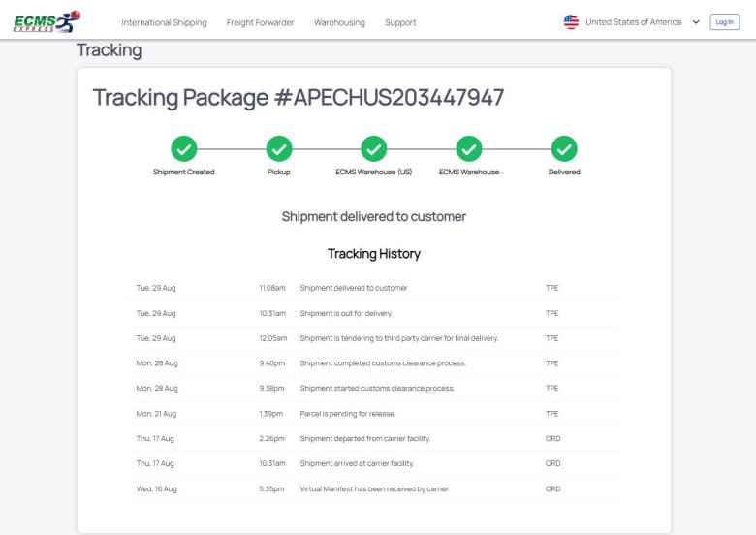756x535 pixels.
Task: Click the ECMS Warehouse step checkmark icon
Action: 469,148
